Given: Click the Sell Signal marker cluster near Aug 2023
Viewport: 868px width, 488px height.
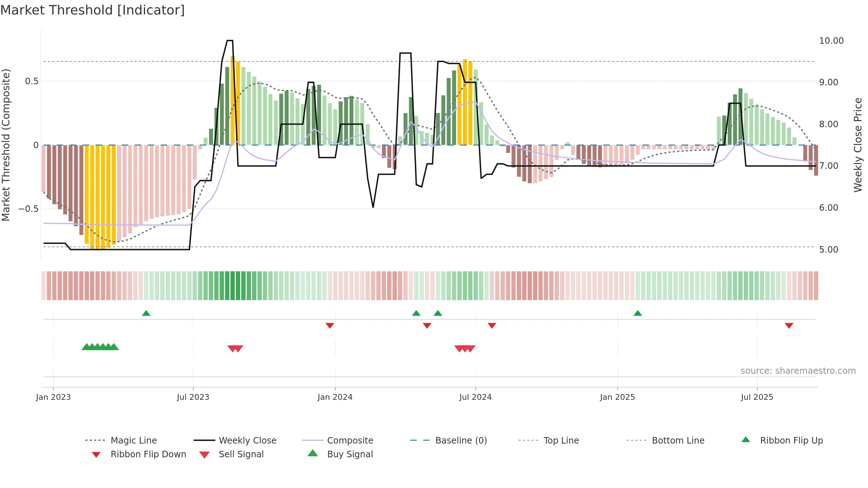Looking at the screenshot, I should coord(235,348).
